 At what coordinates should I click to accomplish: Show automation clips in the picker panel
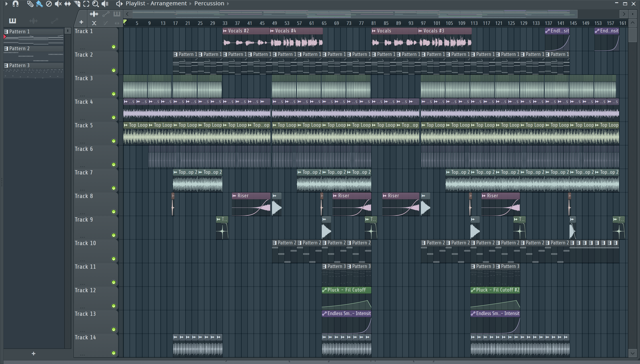click(54, 20)
